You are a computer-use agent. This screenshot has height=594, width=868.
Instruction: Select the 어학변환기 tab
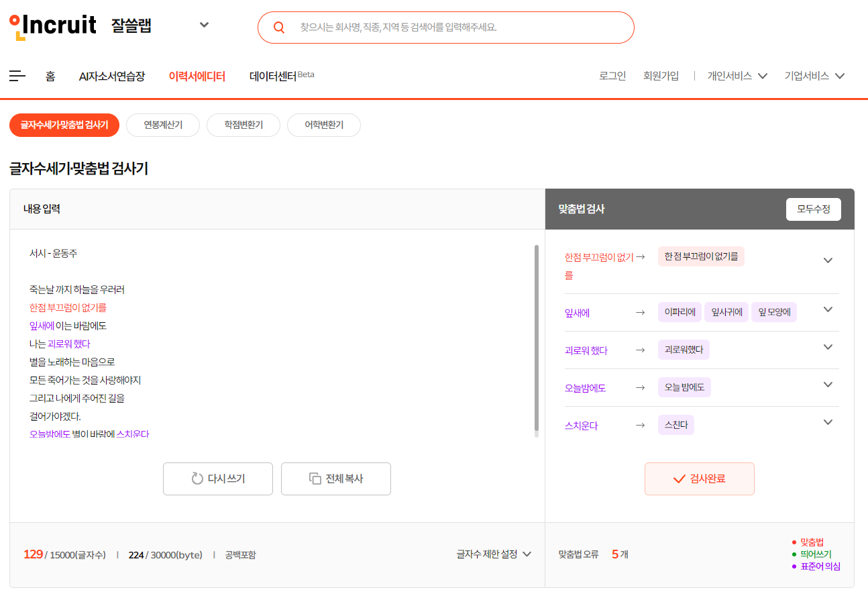(x=323, y=125)
